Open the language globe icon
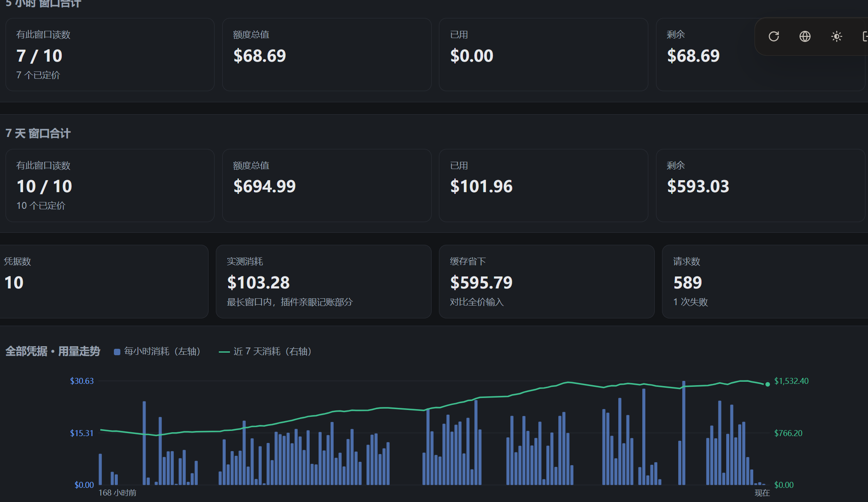 805,36
